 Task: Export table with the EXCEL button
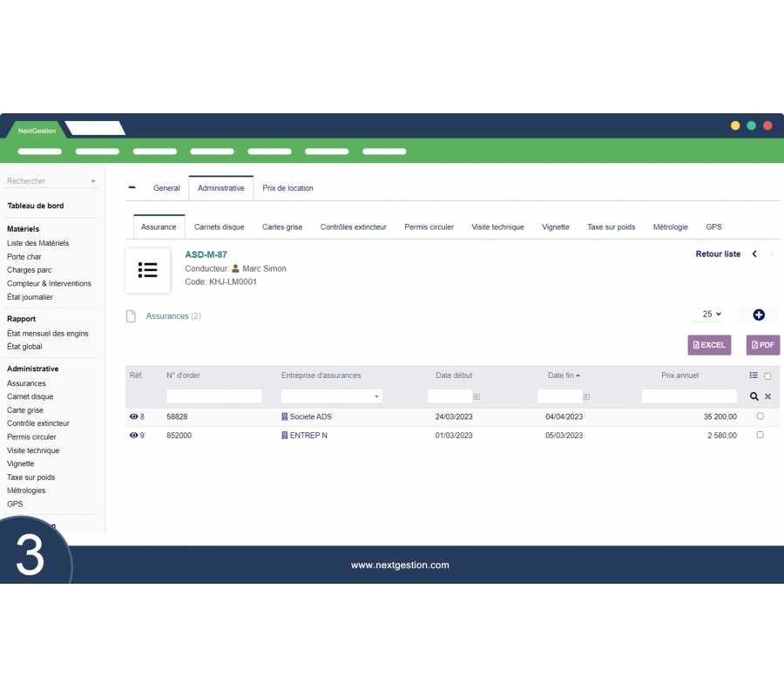click(709, 345)
